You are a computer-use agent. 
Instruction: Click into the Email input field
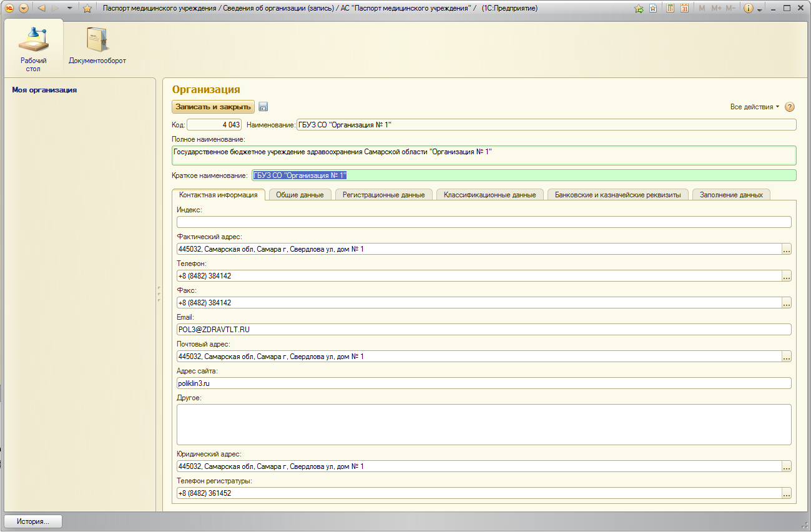click(x=483, y=330)
